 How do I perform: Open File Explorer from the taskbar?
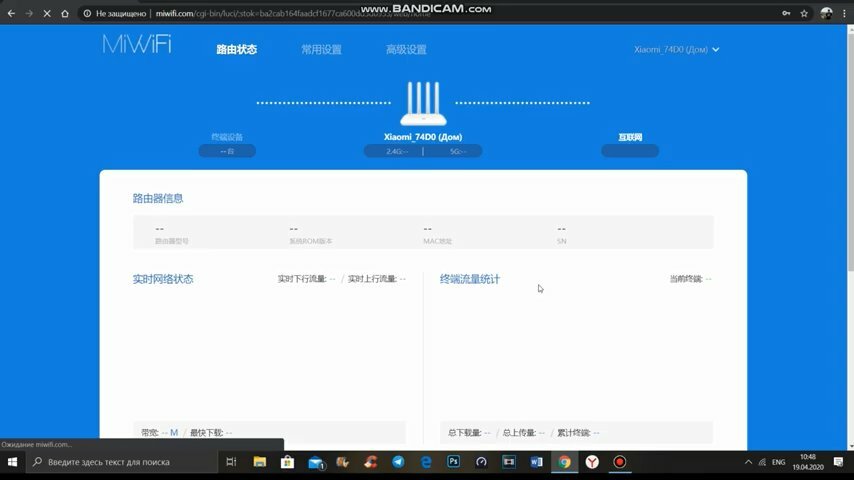(x=260, y=462)
